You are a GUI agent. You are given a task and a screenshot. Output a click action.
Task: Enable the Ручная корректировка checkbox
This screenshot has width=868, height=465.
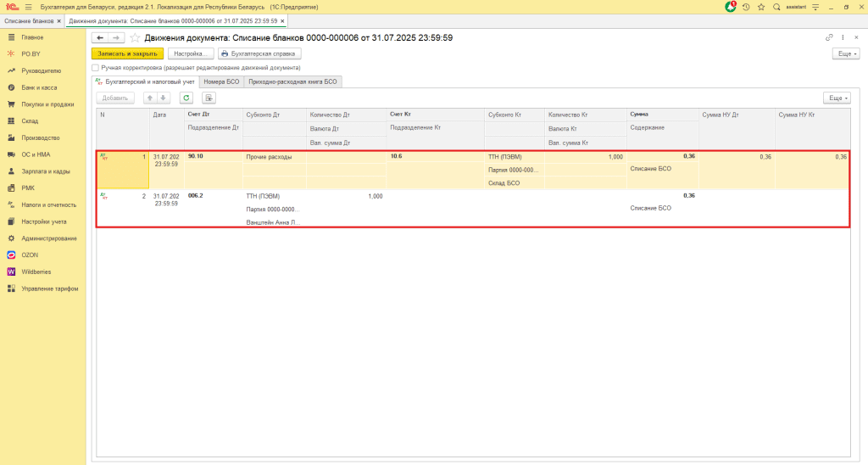pyautogui.click(x=95, y=67)
